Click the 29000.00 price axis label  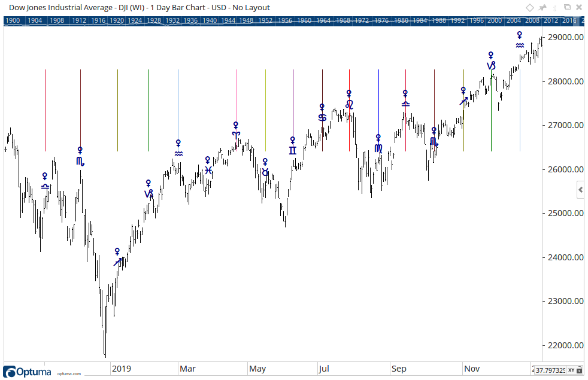(565, 37)
